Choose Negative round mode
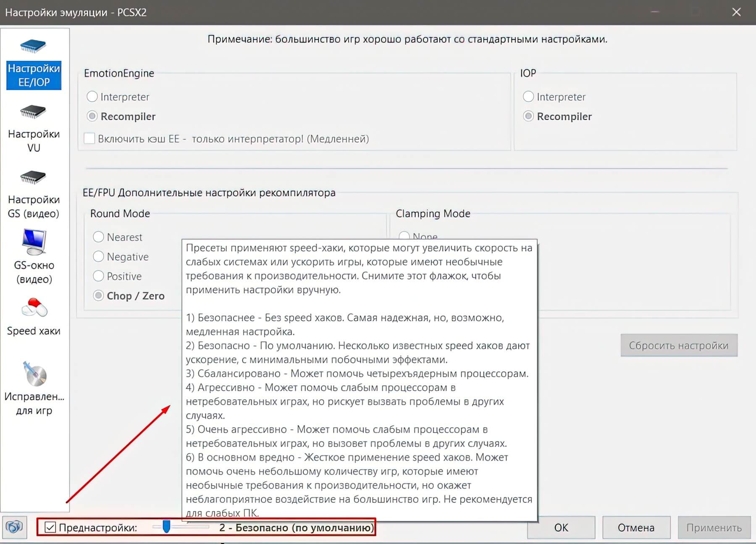Viewport: 756px width, 544px height. pyautogui.click(x=98, y=257)
